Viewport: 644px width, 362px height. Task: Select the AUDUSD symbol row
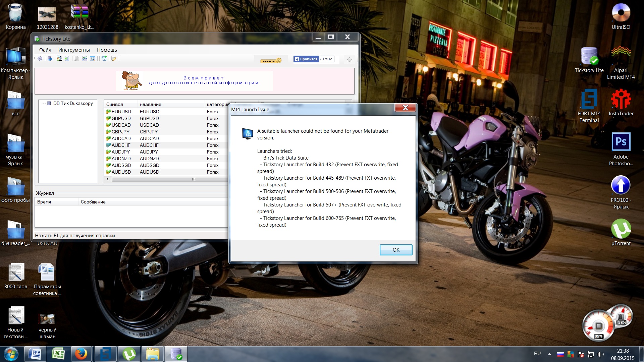pyautogui.click(x=166, y=172)
